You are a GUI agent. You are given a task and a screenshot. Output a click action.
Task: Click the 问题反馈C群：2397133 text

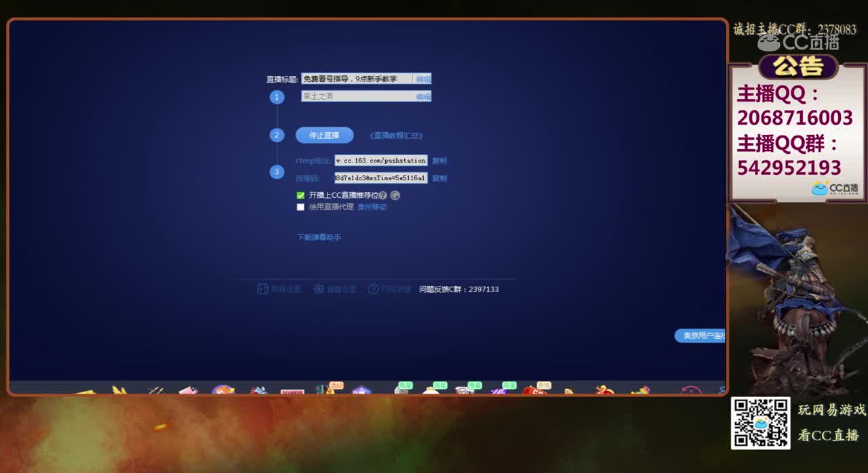(x=459, y=289)
